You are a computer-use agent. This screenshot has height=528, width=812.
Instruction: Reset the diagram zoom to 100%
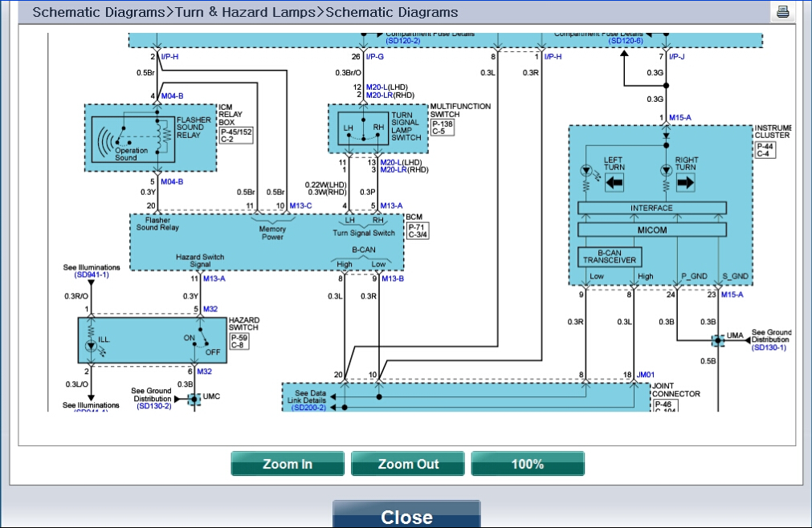528,463
